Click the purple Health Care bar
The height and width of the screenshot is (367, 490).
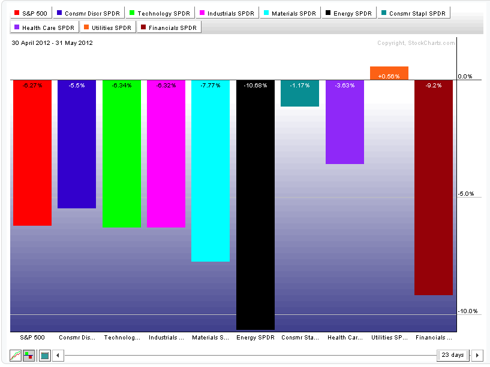click(345, 122)
